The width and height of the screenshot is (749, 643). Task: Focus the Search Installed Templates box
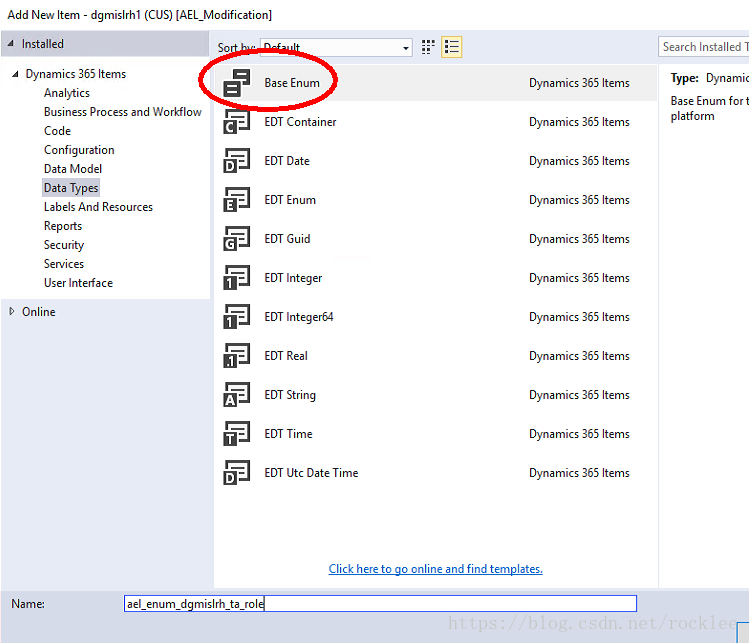[x=704, y=47]
